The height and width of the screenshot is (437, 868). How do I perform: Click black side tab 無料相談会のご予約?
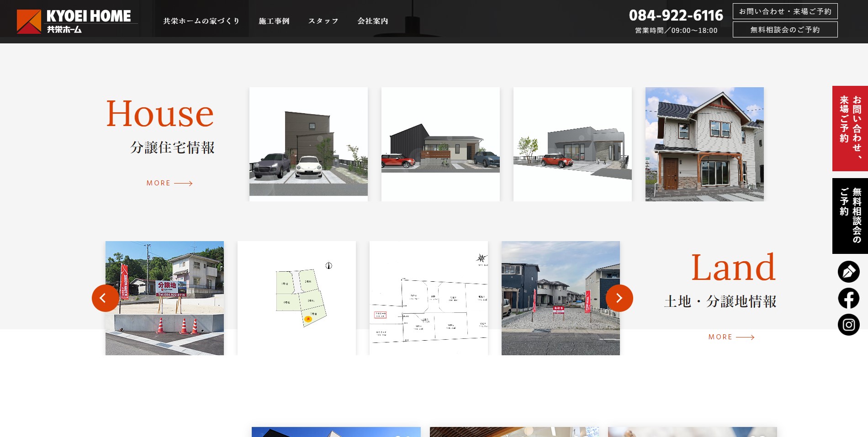850,216
